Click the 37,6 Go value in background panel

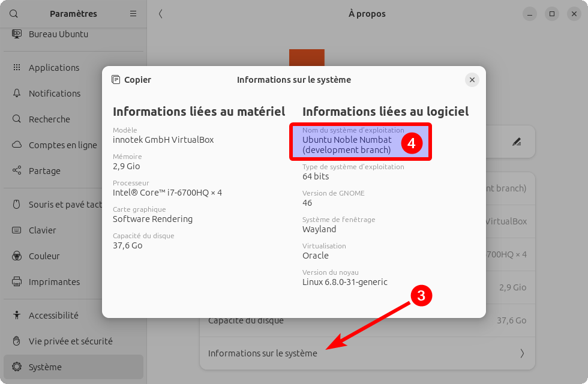coord(511,320)
